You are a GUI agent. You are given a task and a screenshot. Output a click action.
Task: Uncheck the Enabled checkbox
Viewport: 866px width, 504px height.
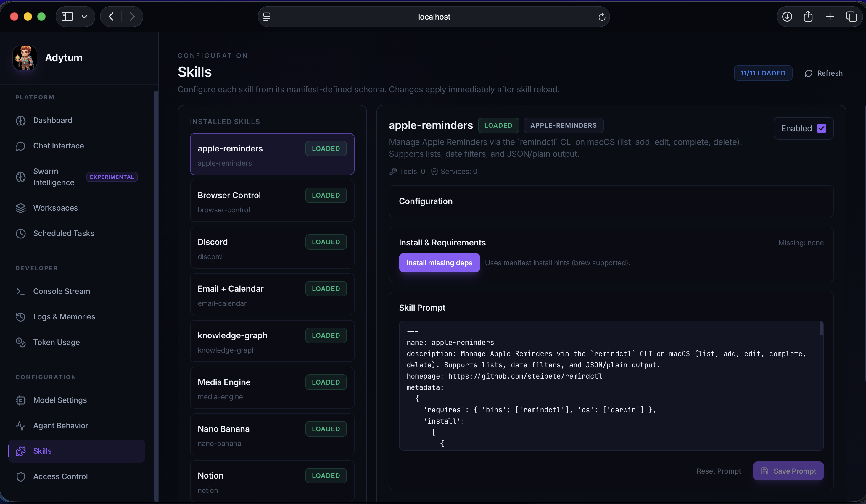point(821,128)
